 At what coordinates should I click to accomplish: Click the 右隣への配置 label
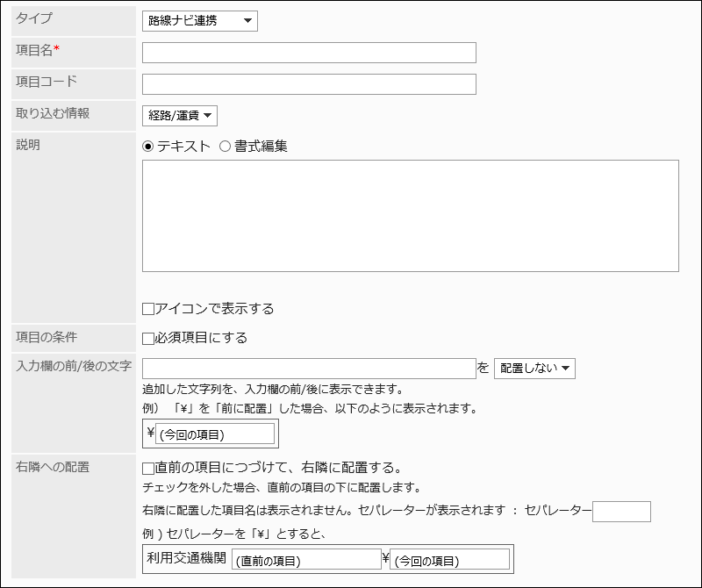coord(53,467)
